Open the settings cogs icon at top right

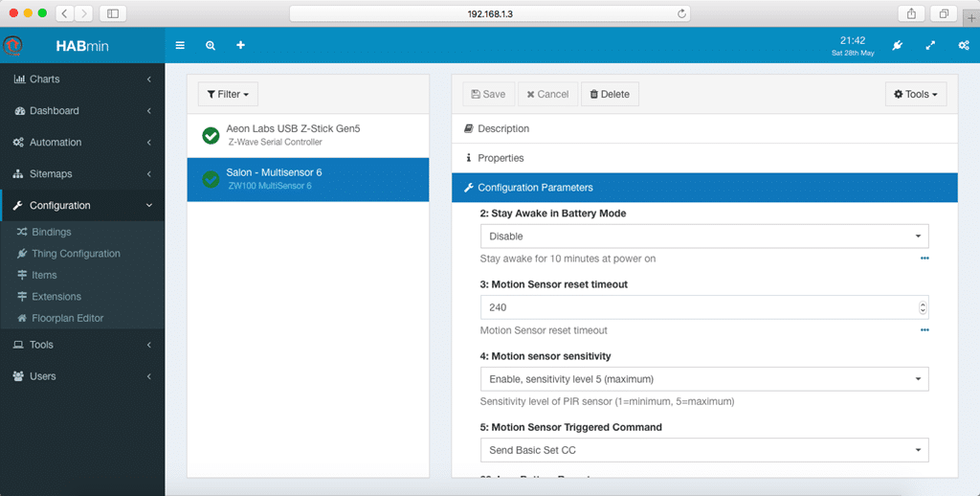tap(964, 45)
